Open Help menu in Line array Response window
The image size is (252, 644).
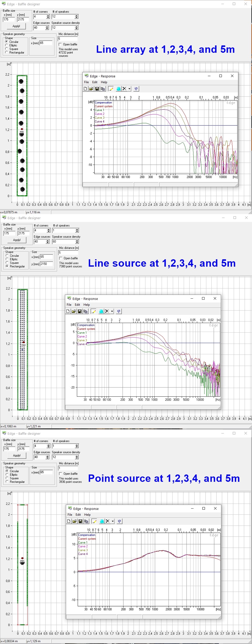104,82
